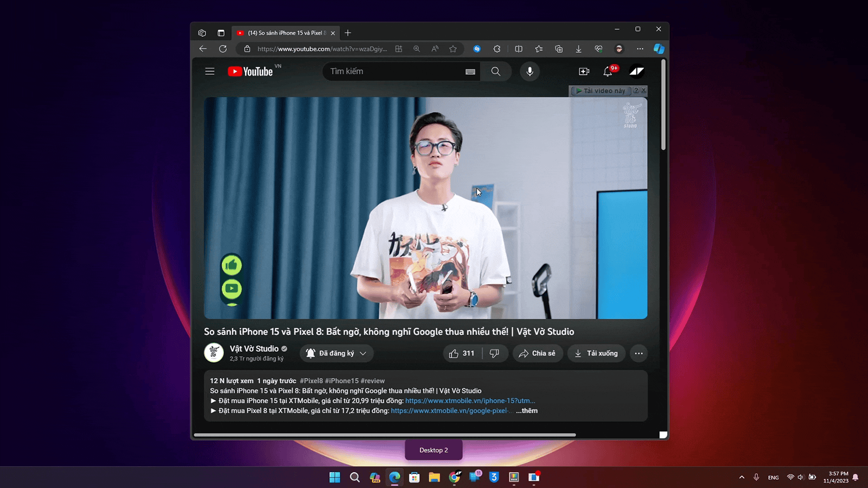The height and width of the screenshot is (488, 868).
Task: Go back to the previous page
Action: [x=203, y=49]
